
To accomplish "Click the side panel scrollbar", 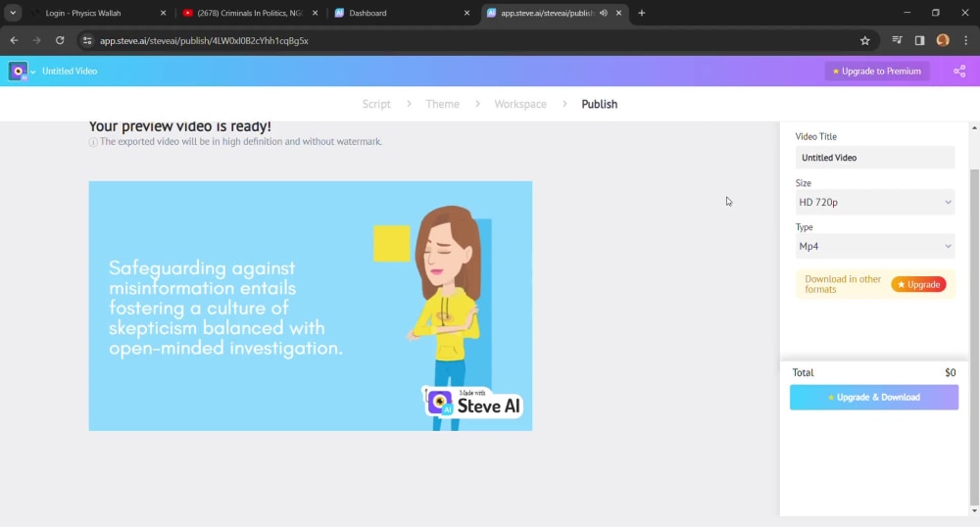I will [x=974, y=337].
